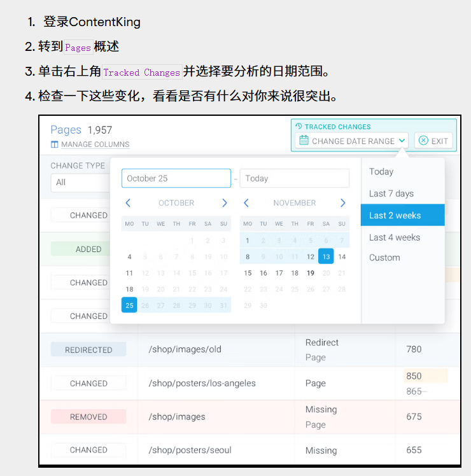Click the calendar icon in date range button

click(304, 141)
